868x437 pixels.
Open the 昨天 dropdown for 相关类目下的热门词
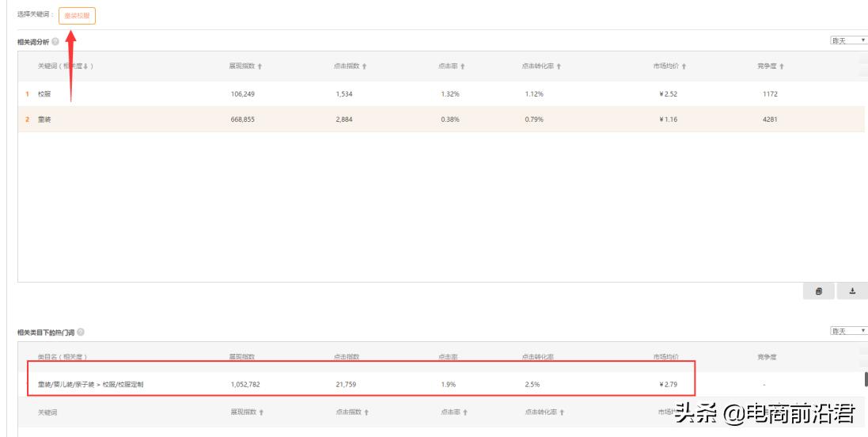[848, 331]
